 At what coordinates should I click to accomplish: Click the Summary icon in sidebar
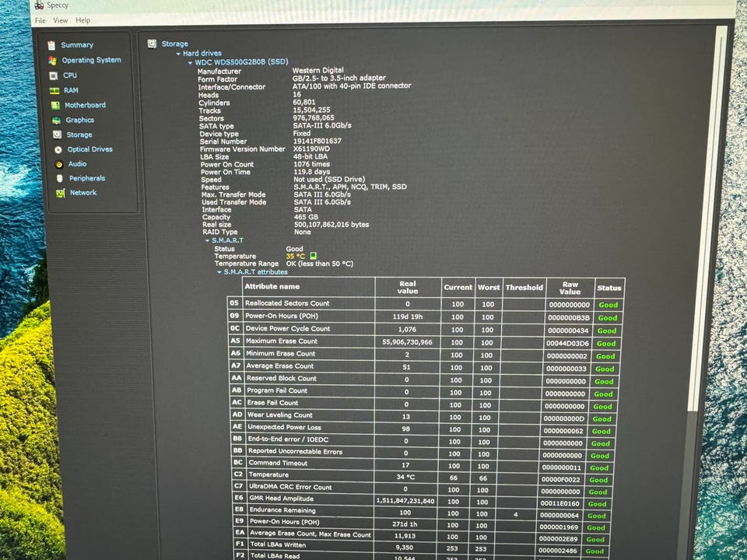pos(51,45)
